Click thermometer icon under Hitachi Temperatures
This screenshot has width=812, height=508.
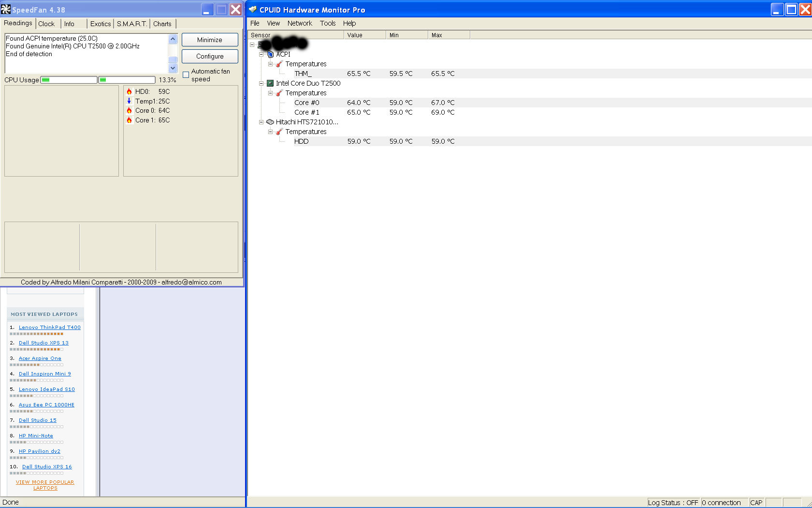click(x=279, y=132)
